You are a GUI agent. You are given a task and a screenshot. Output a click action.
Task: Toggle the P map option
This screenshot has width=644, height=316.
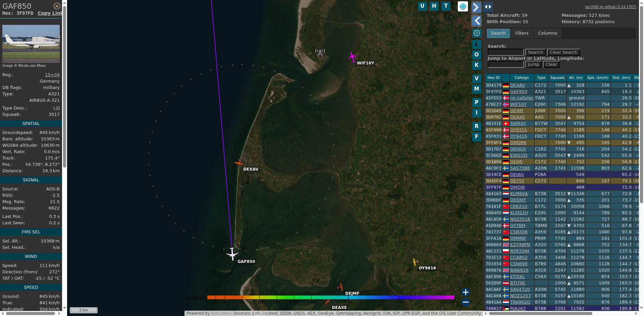tap(477, 102)
